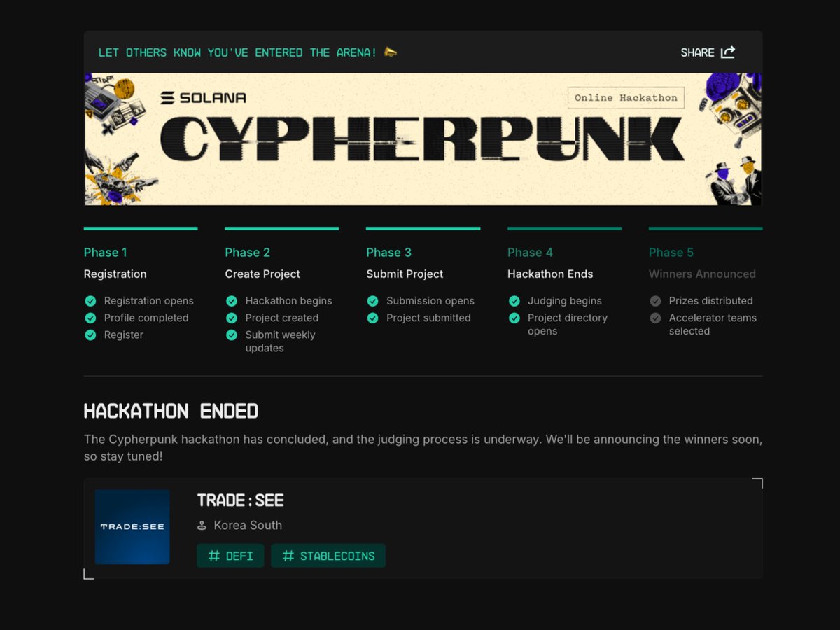Click the location pin icon
Image resolution: width=840 pixels, height=630 pixels.
202,526
